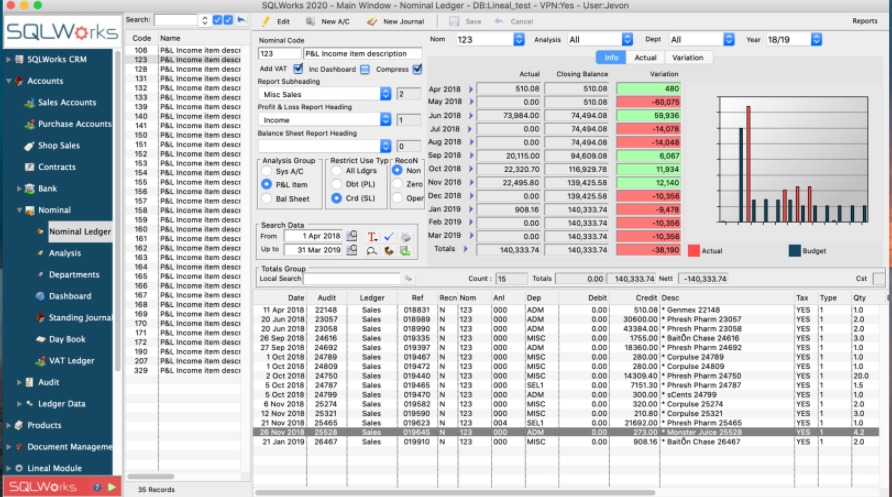892x497 pixels.
Task: Open the Nom 123 dropdown
Action: 519,39
